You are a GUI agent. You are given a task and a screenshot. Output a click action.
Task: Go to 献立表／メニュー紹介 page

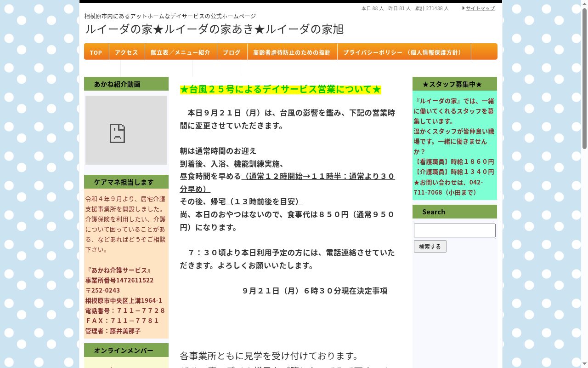[181, 52]
